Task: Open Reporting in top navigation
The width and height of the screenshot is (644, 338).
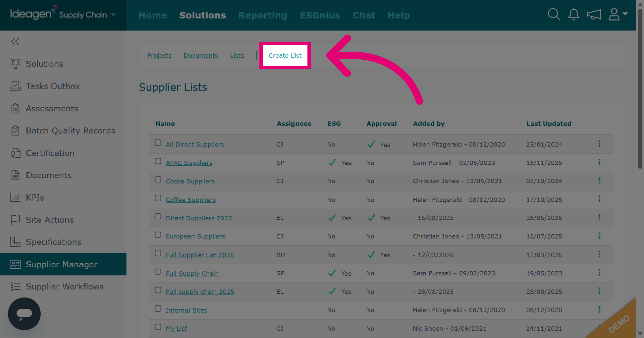Action: coord(263,15)
